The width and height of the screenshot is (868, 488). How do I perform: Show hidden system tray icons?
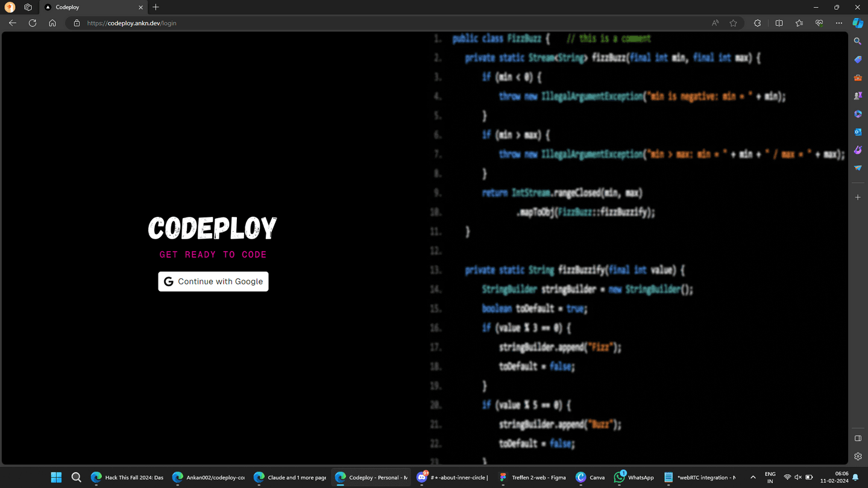(753, 477)
